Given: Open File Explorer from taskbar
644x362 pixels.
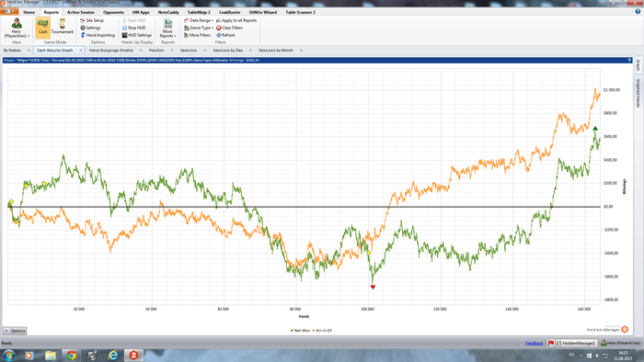Looking at the screenshot, I should pyautogui.click(x=51, y=356).
